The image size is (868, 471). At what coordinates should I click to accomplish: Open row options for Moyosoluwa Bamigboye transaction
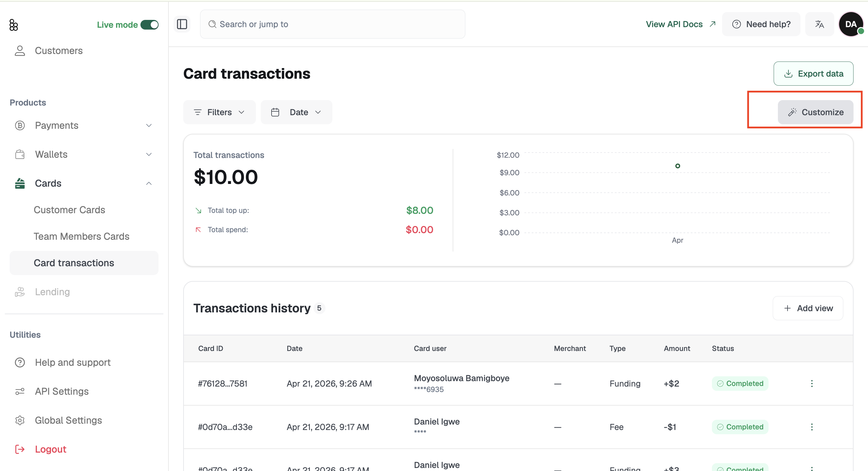[x=812, y=384]
